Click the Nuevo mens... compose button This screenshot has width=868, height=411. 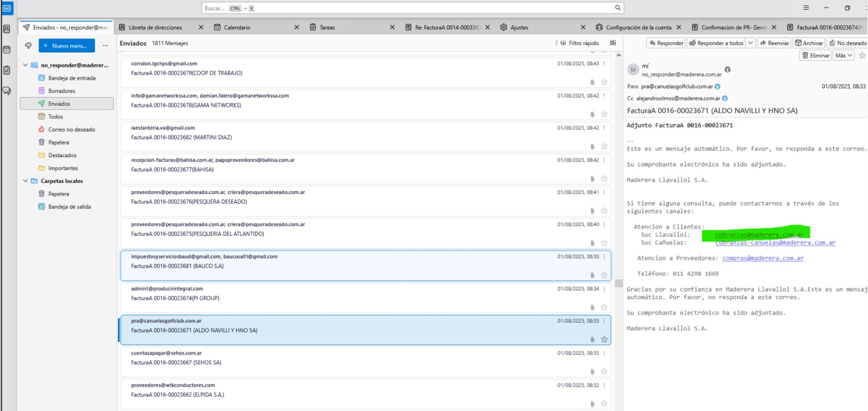[67, 46]
